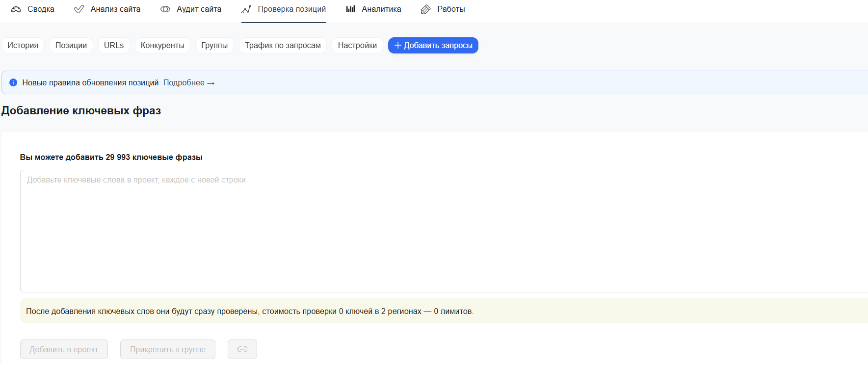
Task: Click the Добавить в проект button
Action: (x=64, y=349)
